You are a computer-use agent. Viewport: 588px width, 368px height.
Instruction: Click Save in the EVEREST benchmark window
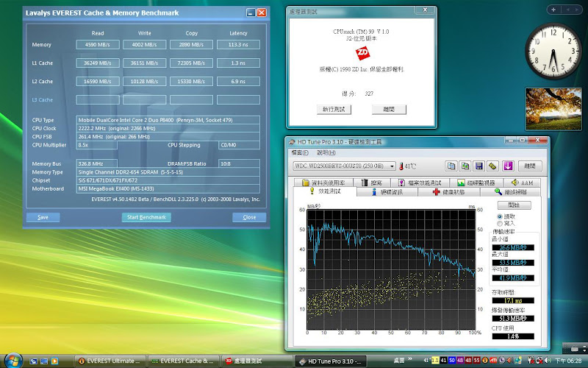(x=43, y=217)
